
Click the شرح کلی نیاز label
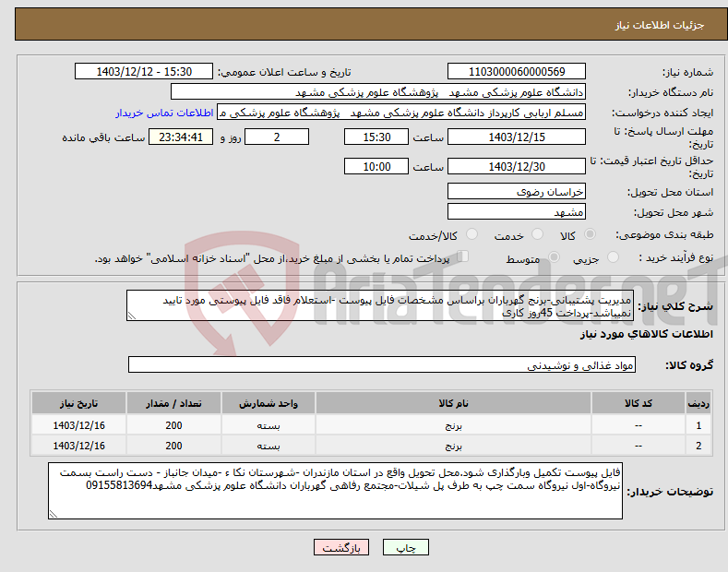pos(675,306)
